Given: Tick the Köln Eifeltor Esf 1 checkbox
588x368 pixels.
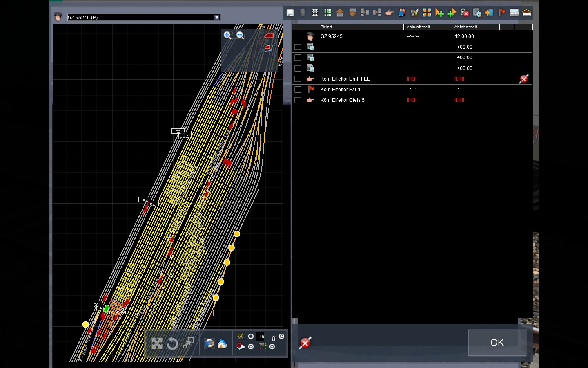Looking at the screenshot, I should pyautogui.click(x=298, y=90).
